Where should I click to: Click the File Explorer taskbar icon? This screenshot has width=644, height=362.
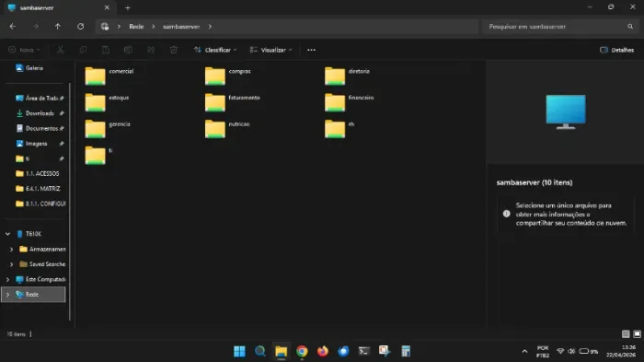pos(281,351)
